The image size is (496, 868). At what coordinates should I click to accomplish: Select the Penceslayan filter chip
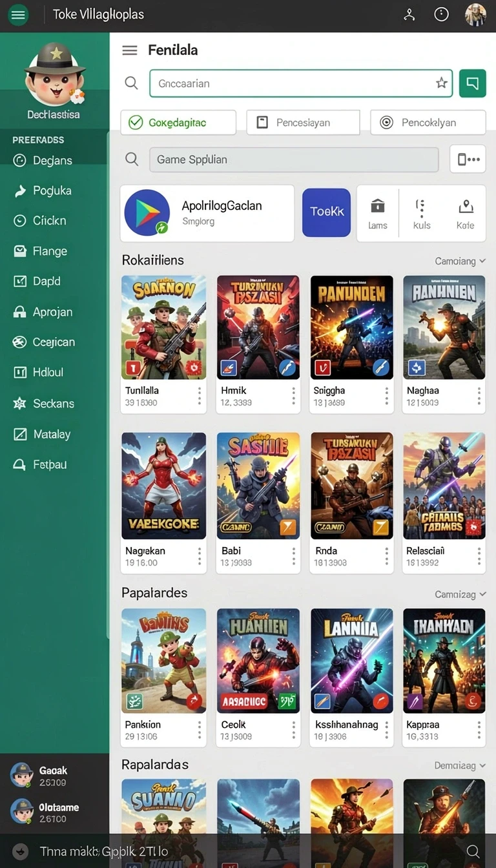tap(303, 122)
